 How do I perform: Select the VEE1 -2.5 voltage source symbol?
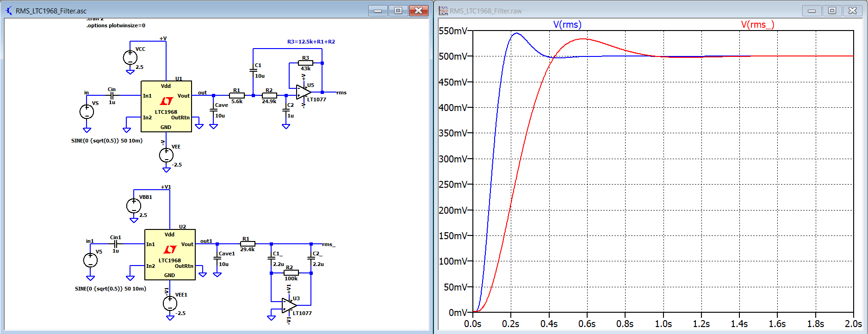point(170,303)
